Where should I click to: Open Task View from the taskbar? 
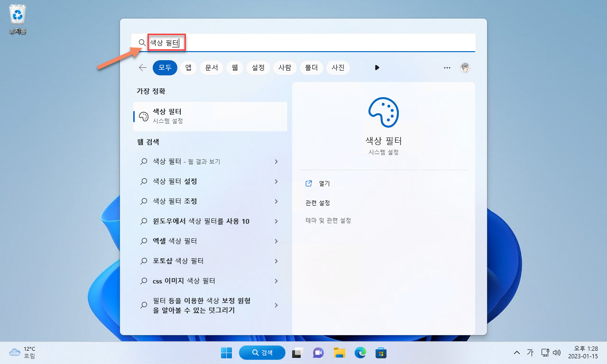tap(297, 353)
